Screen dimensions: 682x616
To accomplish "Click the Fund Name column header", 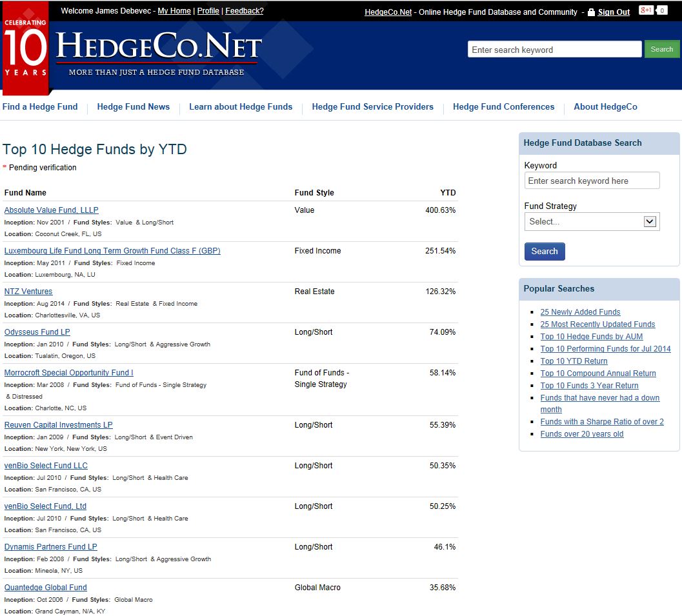I will point(25,193).
